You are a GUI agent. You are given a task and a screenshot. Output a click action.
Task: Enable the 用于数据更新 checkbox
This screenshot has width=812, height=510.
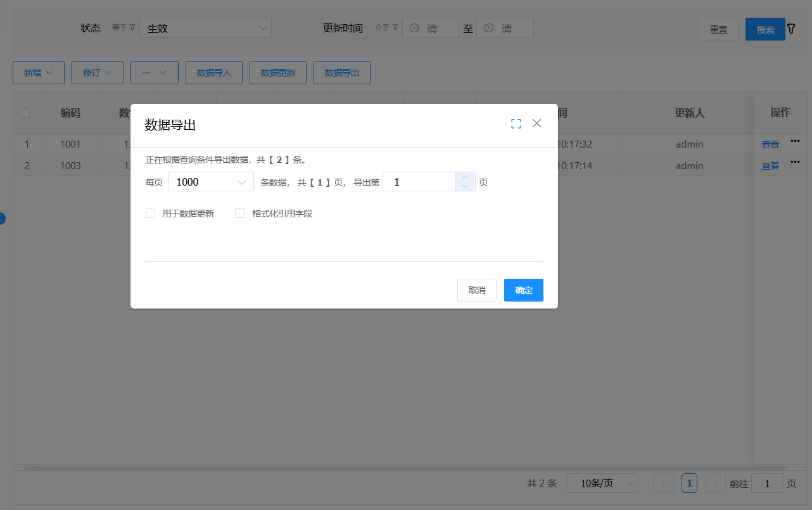pos(151,214)
